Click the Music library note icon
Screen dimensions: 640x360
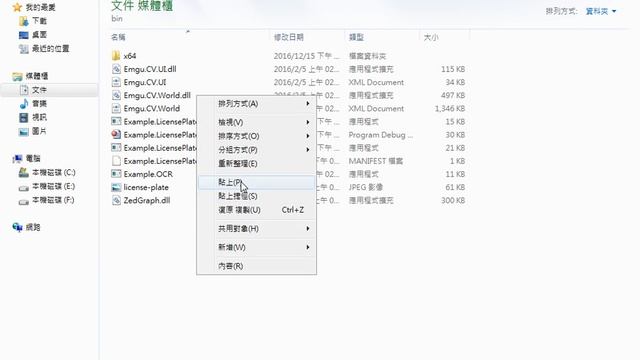(x=24, y=104)
